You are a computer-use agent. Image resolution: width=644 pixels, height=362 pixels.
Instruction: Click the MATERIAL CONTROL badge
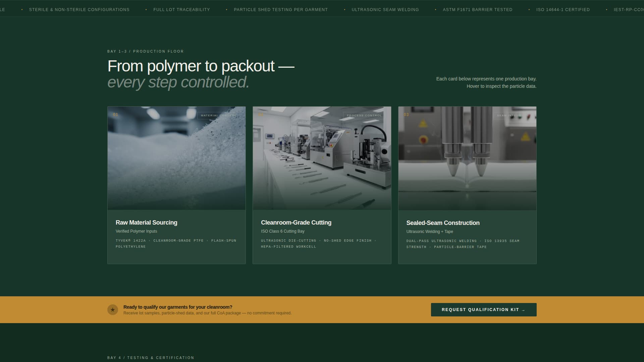coord(218,115)
